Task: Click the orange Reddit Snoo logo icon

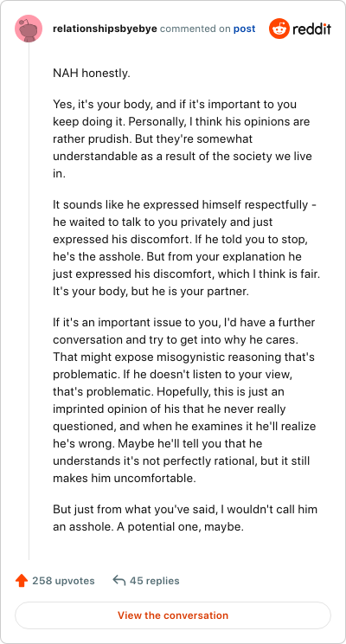Action: coord(279,29)
